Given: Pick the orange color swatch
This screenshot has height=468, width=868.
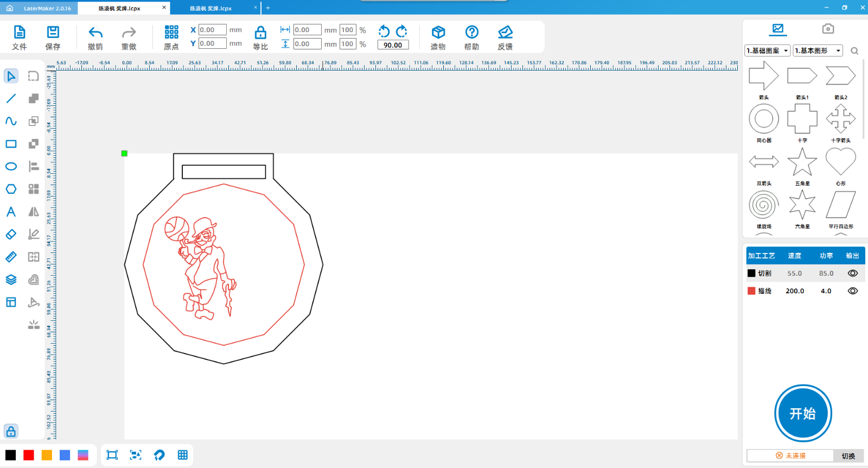Looking at the screenshot, I should 47,455.
